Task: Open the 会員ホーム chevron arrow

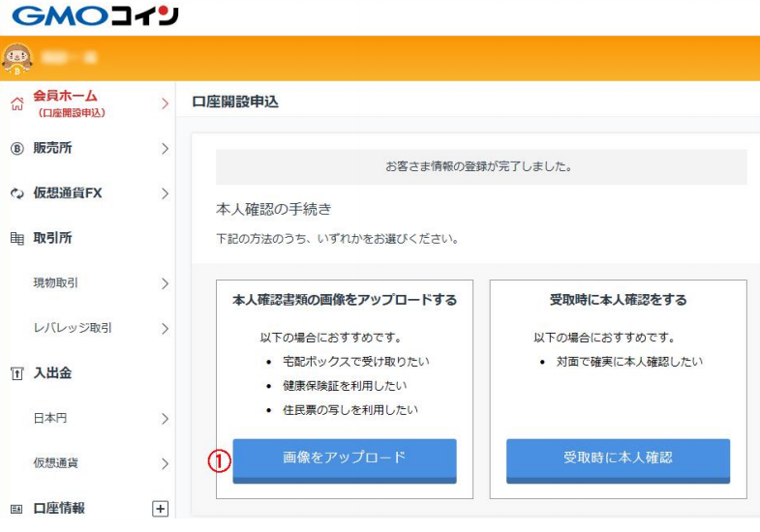Action: 165,103
